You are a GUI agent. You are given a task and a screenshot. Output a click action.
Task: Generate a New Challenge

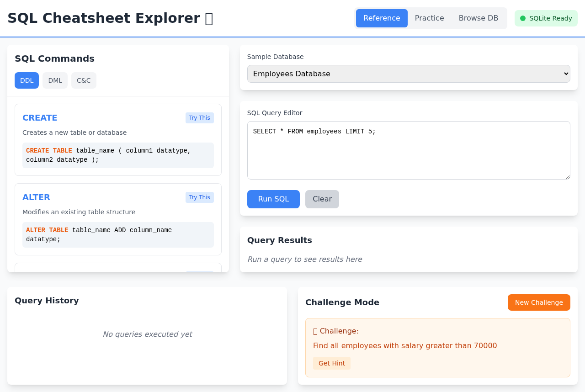(x=539, y=302)
